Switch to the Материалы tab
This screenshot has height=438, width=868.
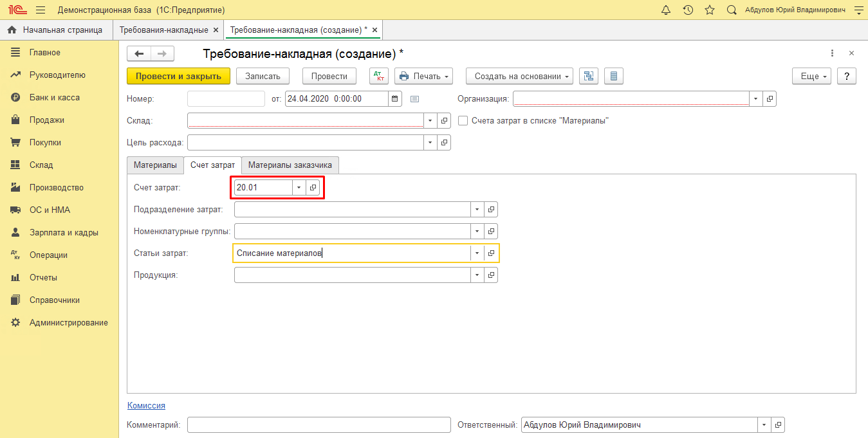[155, 165]
